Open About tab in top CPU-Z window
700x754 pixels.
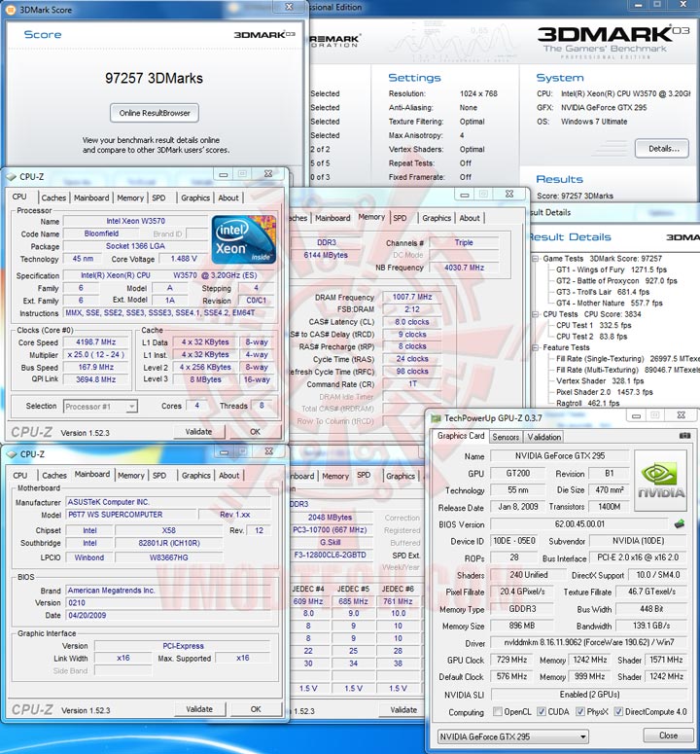[228, 197]
